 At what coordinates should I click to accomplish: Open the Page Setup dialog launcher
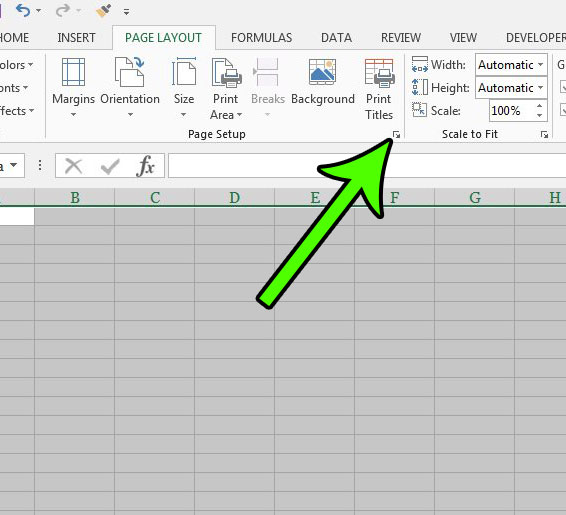(x=396, y=135)
